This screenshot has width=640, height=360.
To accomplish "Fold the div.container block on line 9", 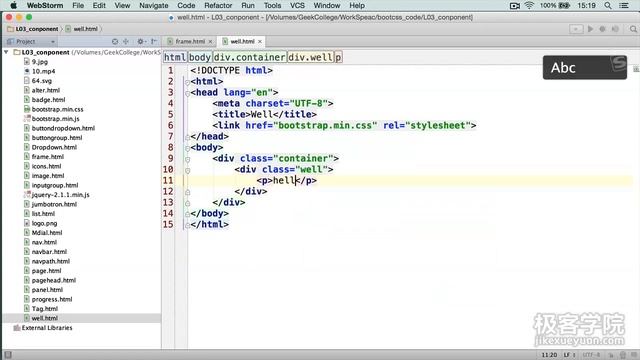I will [187, 159].
